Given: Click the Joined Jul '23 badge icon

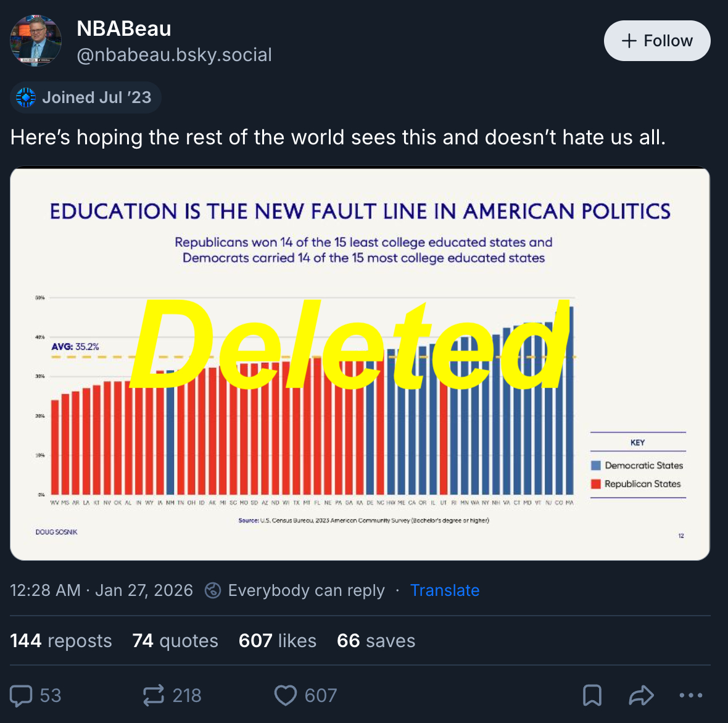Looking at the screenshot, I should pos(26,97).
